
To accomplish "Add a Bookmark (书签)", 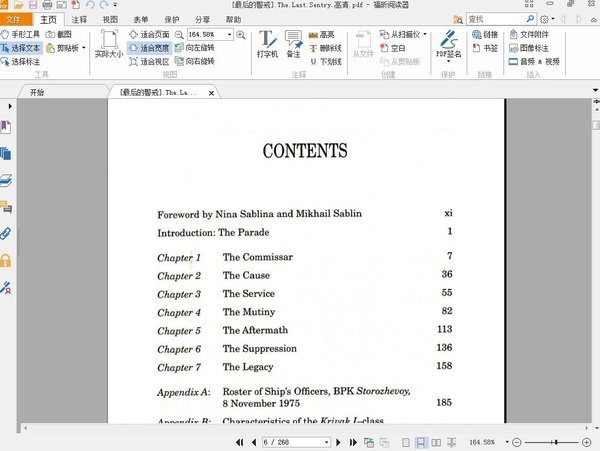I will pos(485,48).
